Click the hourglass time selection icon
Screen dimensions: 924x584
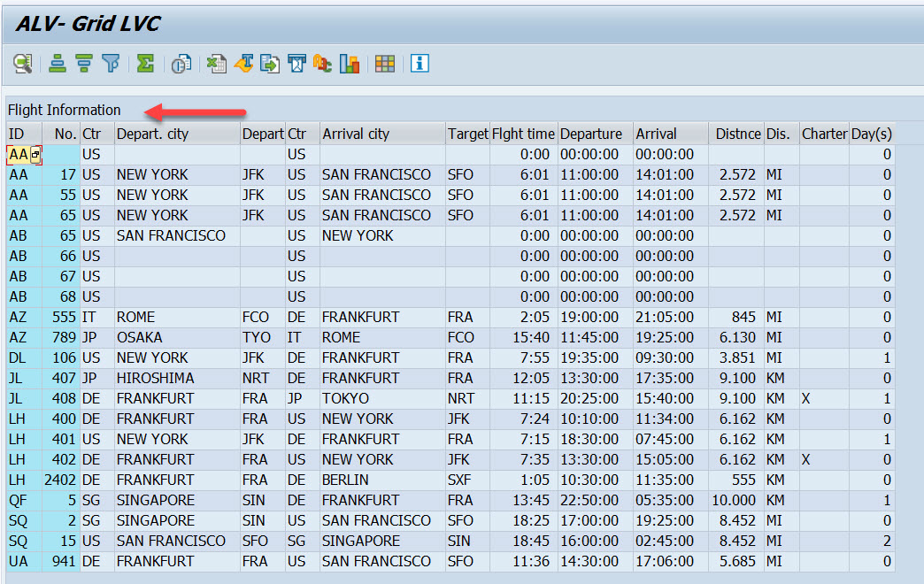pyautogui.click(x=296, y=63)
